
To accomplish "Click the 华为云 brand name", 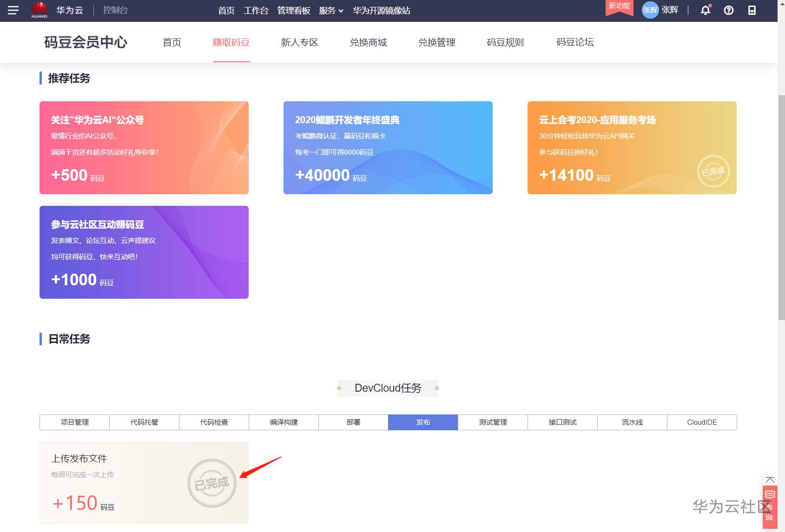I will [70, 10].
